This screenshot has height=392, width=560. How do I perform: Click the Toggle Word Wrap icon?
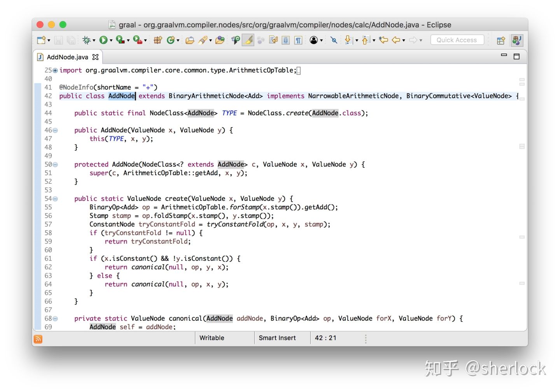[273, 40]
